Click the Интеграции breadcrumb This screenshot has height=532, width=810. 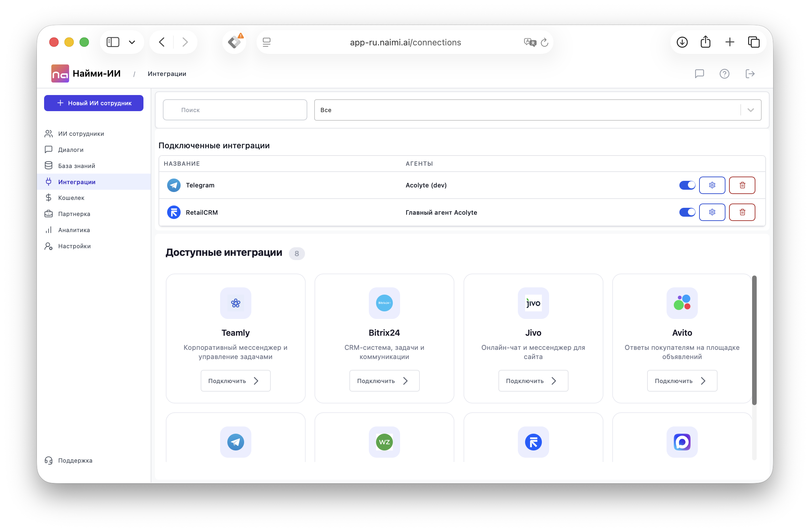(x=167, y=74)
